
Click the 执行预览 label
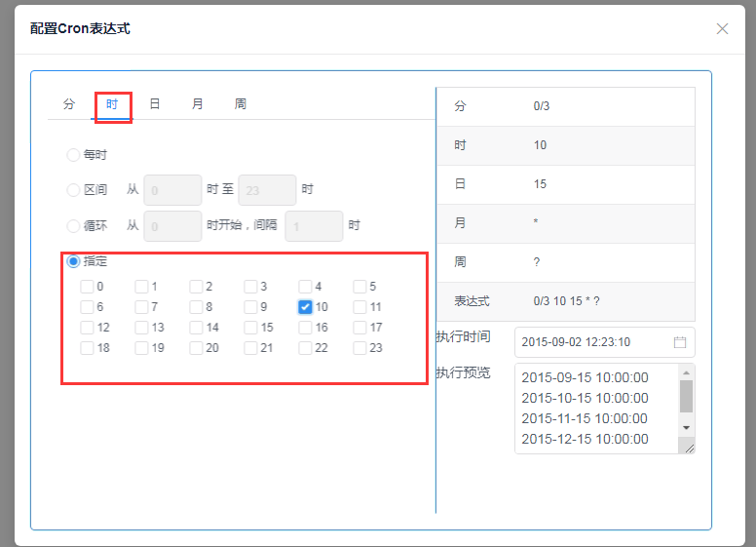coord(464,372)
